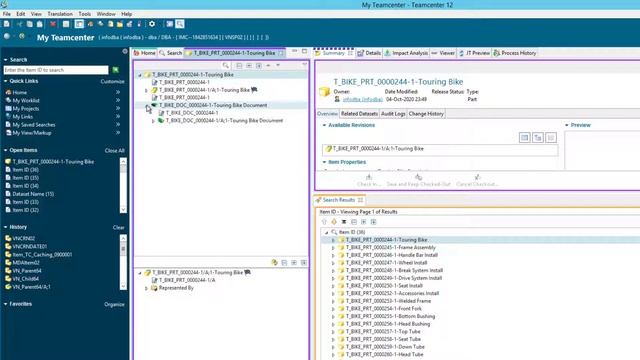Click the Paste clipboard toolbar icon
Image resolution: width=640 pixels, height=360 pixels.
pos(40,24)
